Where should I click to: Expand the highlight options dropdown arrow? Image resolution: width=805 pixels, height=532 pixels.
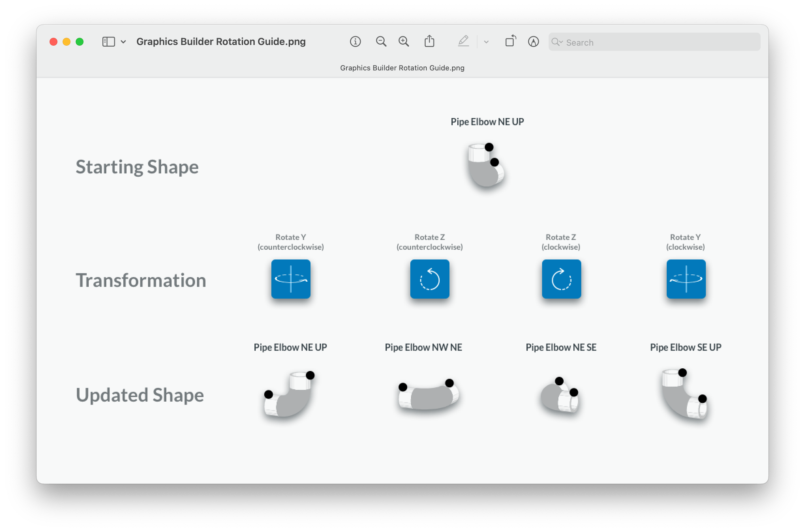click(486, 42)
